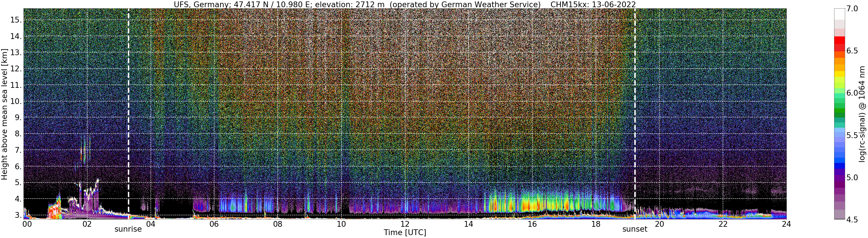
Task: Click the dashed sunrise marker line
Action: 129,114
